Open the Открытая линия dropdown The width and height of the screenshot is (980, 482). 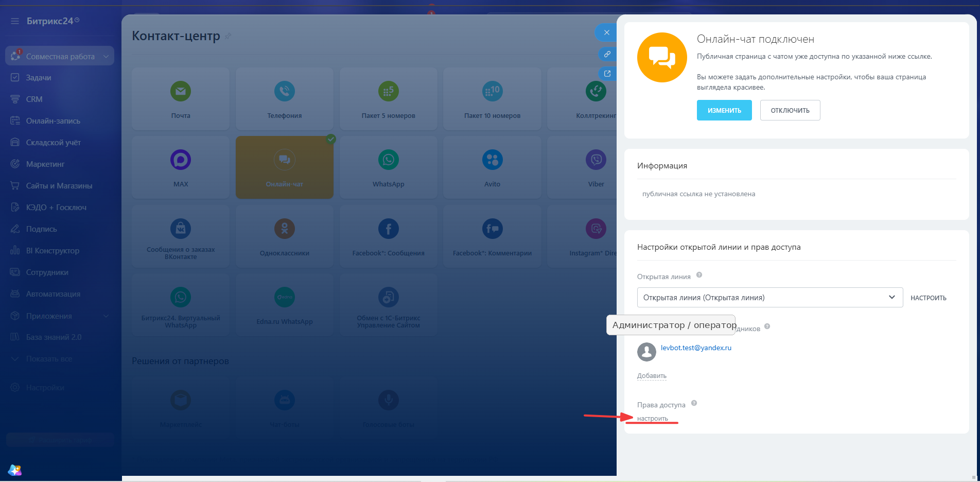(x=770, y=298)
